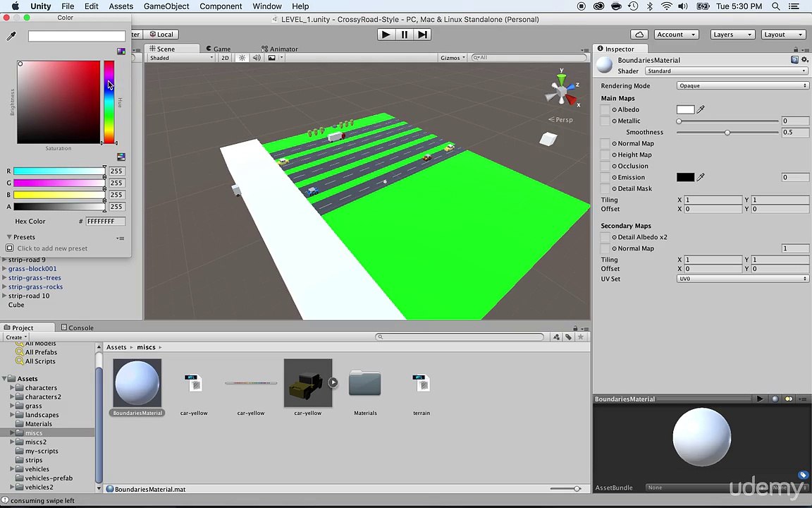Open macOS Spotlight search icon
Viewport: 812px width, 508px height.
(776, 6)
